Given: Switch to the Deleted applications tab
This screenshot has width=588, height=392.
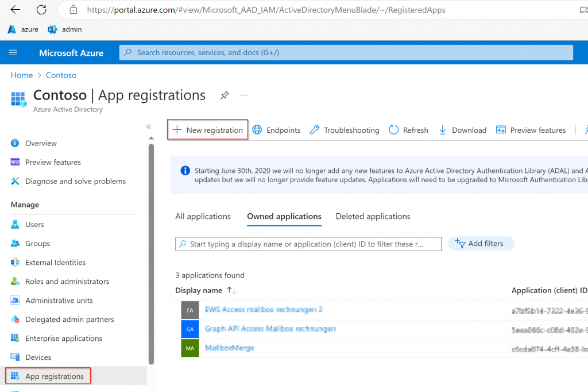Looking at the screenshot, I should click(373, 216).
